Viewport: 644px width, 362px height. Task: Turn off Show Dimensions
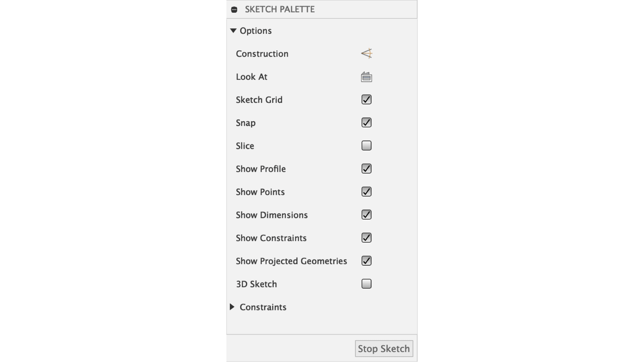coord(367,215)
